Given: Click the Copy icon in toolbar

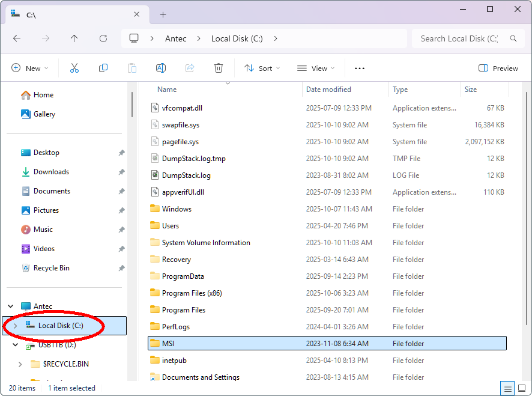Looking at the screenshot, I should [x=103, y=68].
